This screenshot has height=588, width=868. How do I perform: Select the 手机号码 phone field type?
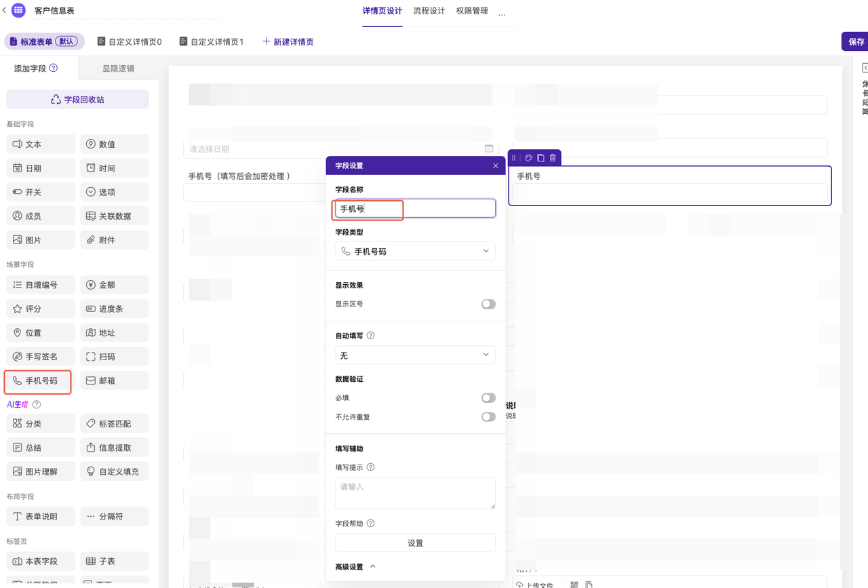[38, 381]
